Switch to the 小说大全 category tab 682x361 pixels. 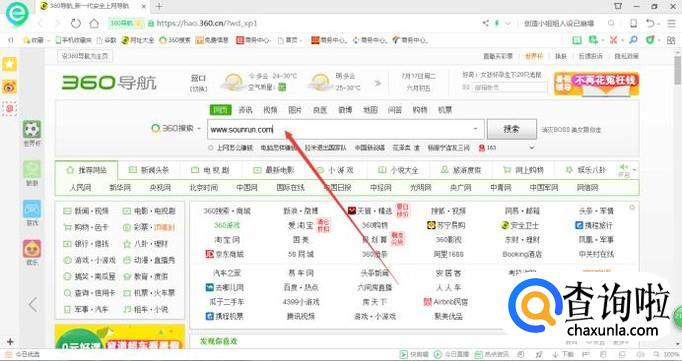pyautogui.click(x=398, y=170)
